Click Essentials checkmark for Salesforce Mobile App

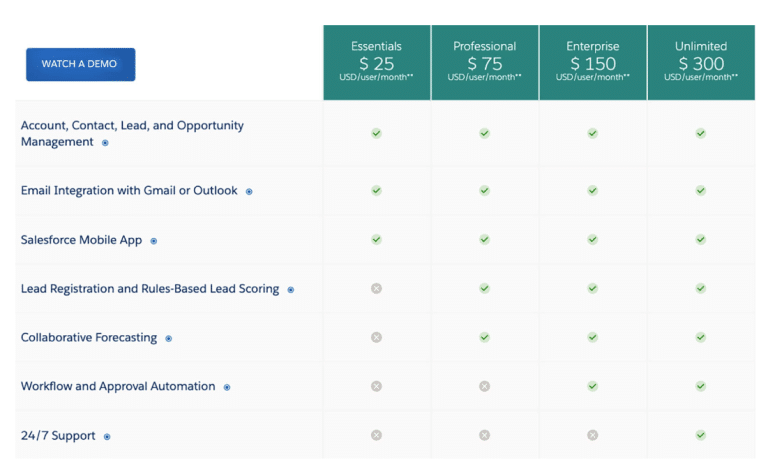376,239
